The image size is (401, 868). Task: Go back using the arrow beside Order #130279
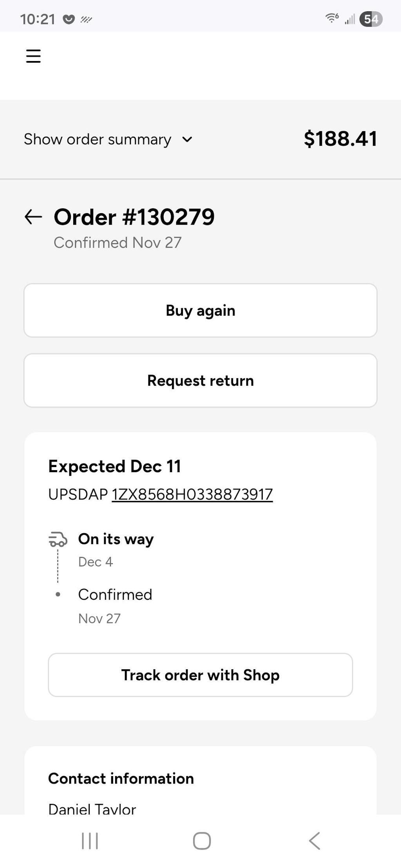(33, 217)
